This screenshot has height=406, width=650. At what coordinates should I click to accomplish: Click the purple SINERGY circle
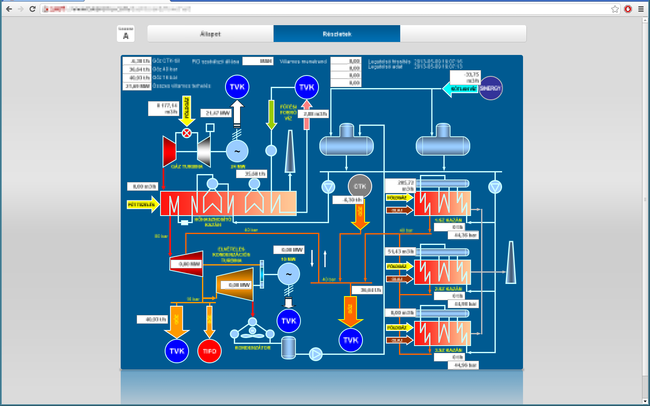coord(491,88)
